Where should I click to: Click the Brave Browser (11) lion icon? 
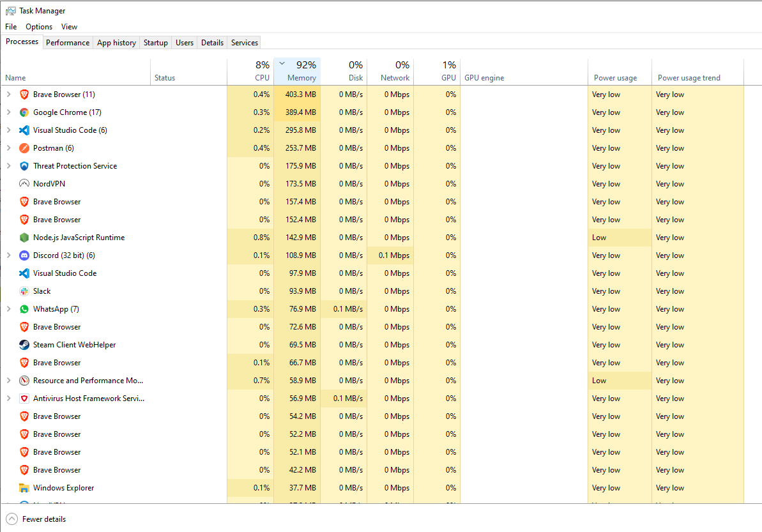(x=24, y=95)
